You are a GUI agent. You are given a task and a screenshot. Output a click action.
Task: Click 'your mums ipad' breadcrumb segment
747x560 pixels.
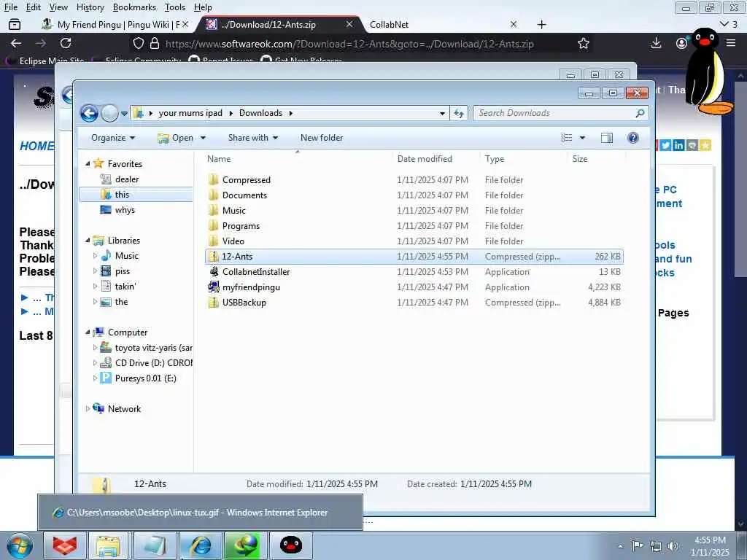(x=190, y=113)
